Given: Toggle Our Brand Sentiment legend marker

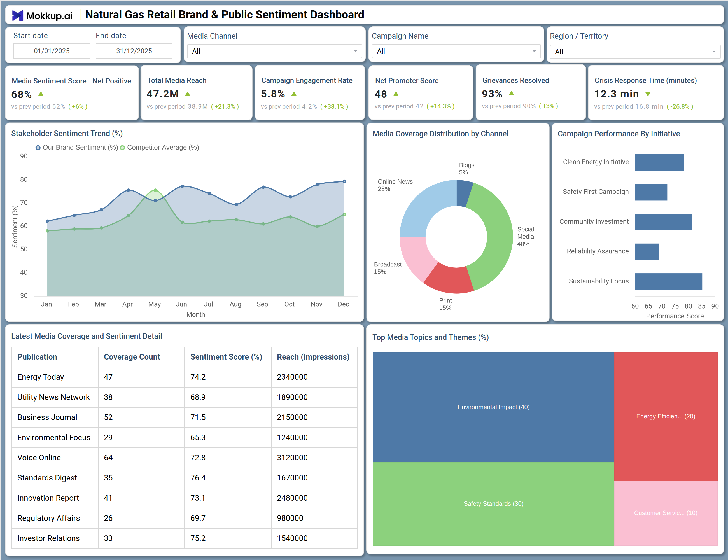Looking at the screenshot, I should pos(38,148).
